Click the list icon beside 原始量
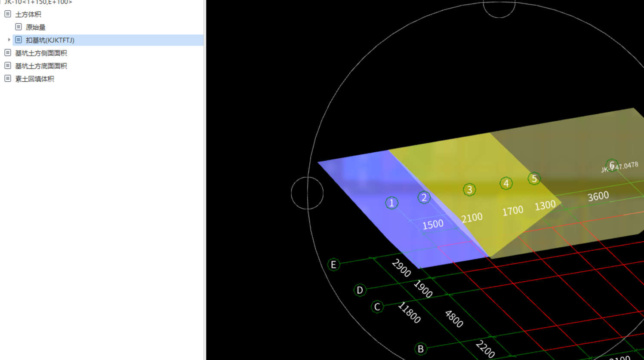The image size is (644, 360). pos(18,27)
